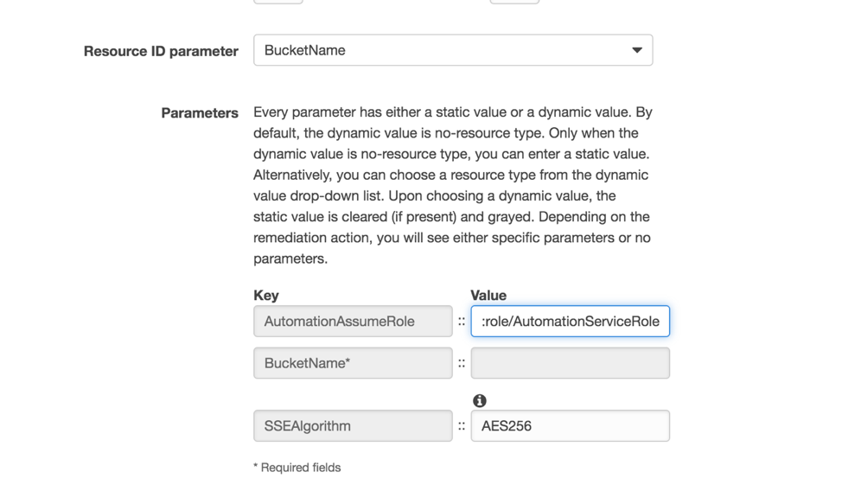
Task: Click the "* Required fields" note
Action: 297,468
